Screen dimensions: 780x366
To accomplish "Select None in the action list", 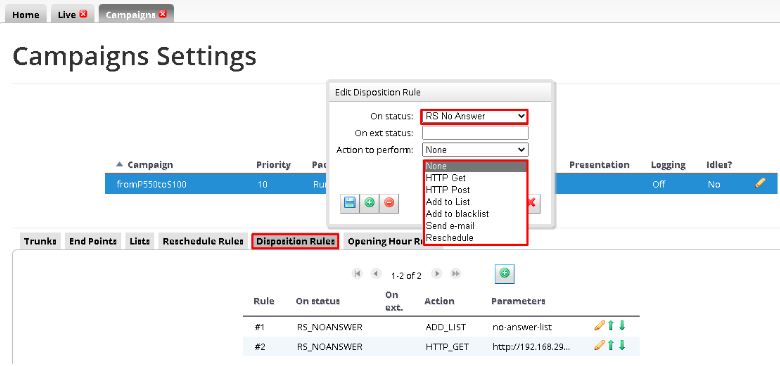I will pyautogui.click(x=475, y=166).
